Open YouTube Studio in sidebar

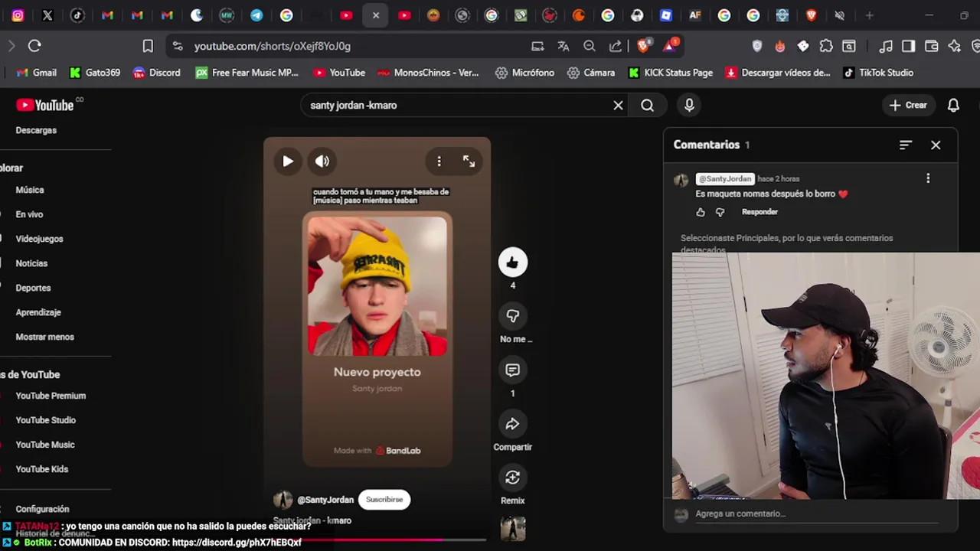45,420
